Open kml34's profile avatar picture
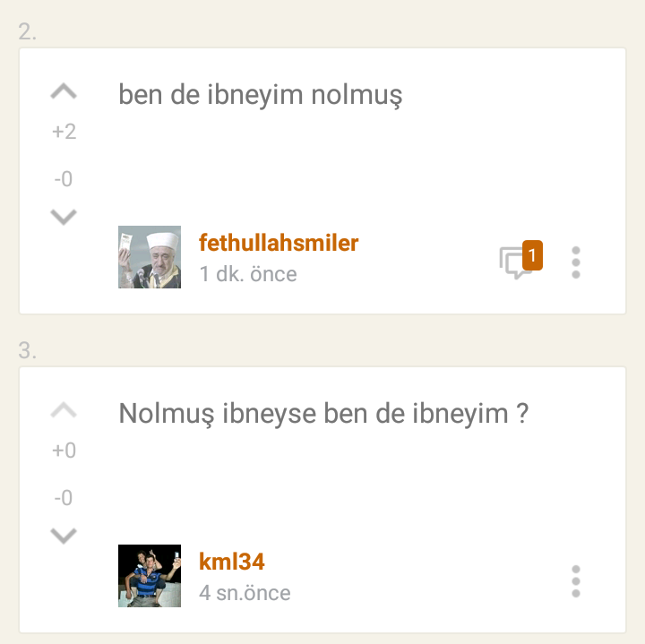The image size is (645, 644). (x=150, y=576)
